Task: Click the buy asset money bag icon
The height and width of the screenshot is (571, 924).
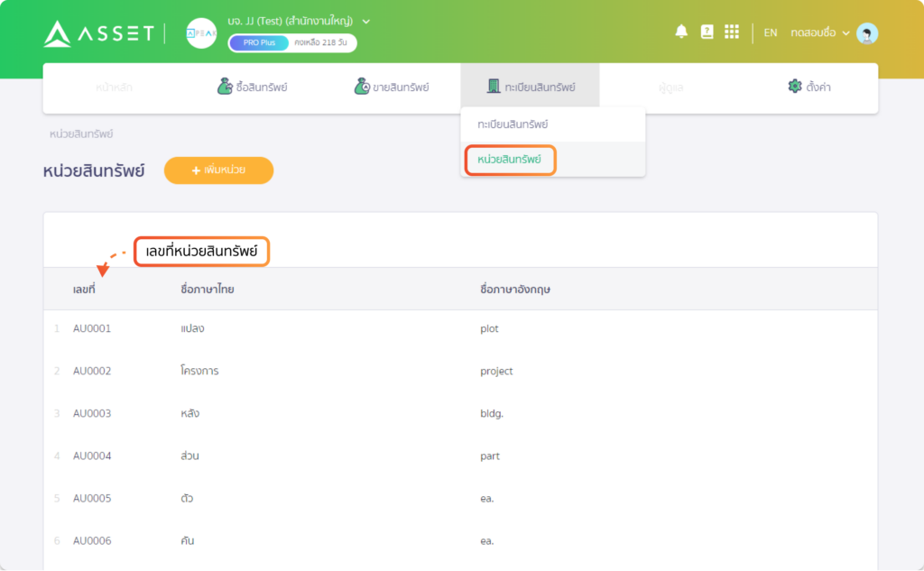Action: [225, 86]
